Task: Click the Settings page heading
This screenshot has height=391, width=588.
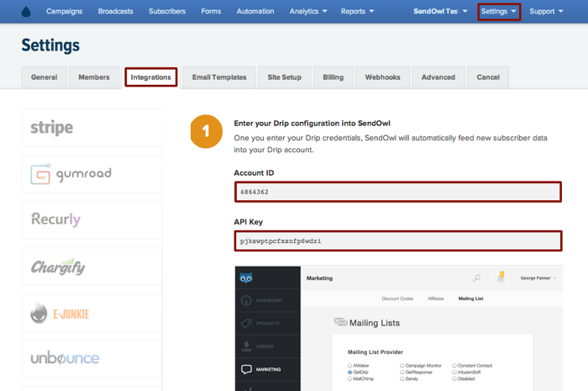Action: click(50, 45)
